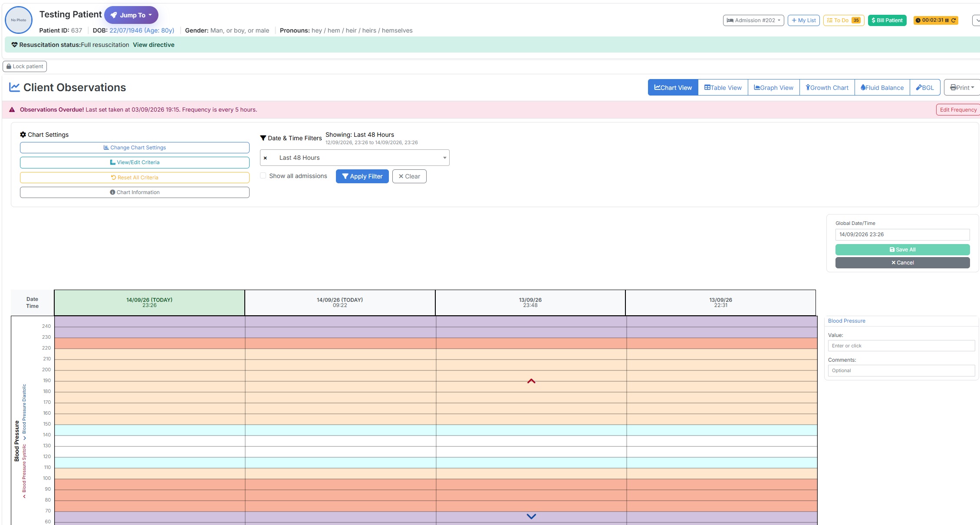Click Save All button

(x=902, y=250)
